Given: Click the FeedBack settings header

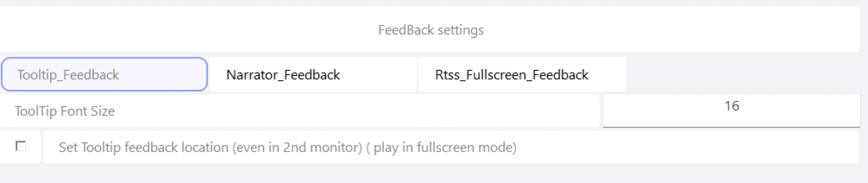Looking at the screenshot, I should pyautogui.click(x=431, y=30).
